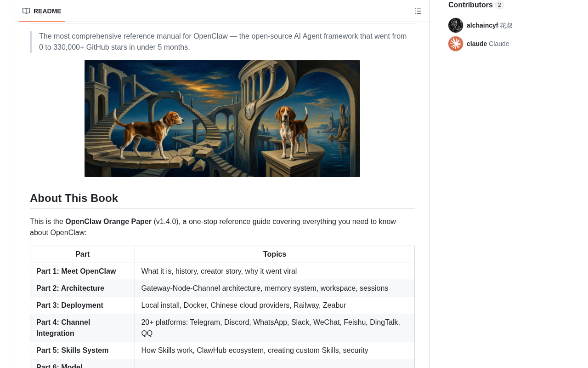This screenshot has height=368, width=588.
Task: Click the Contributors count badge 2
Action: pyautogui.click(x=499, y=5)
